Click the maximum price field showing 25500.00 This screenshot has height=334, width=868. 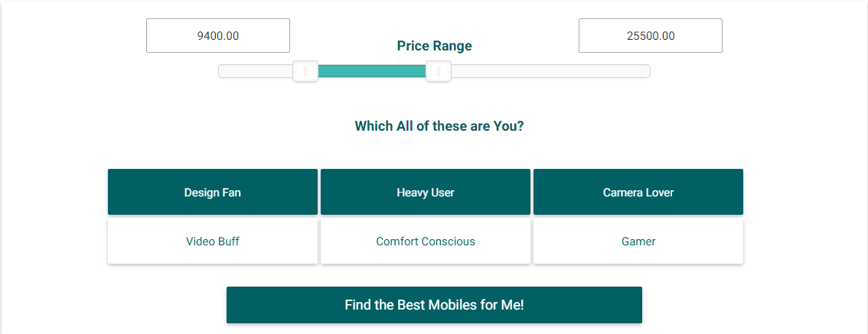coord(650,36)
